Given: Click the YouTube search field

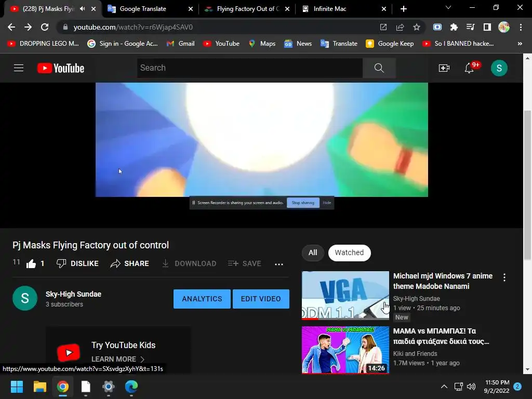Looking at the screenshot, I should pyautogui.click(x=250, y=68).
